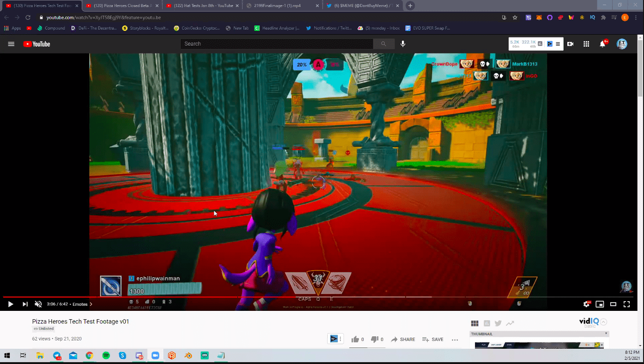The height and width of the screenshot is (364, 644).
Task: Open Blender from the taskbar
Action: [188, 356]
